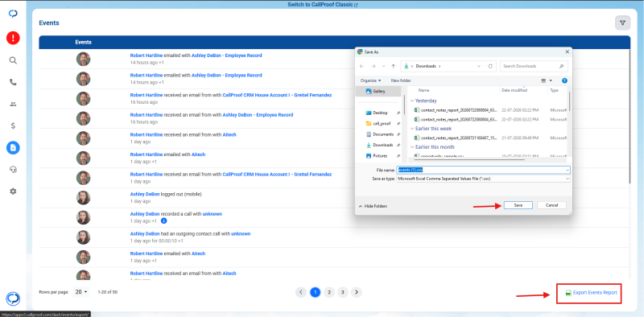Select Downloads in navigation pane
Screen dimensions: 644x317
click(383, 145)
